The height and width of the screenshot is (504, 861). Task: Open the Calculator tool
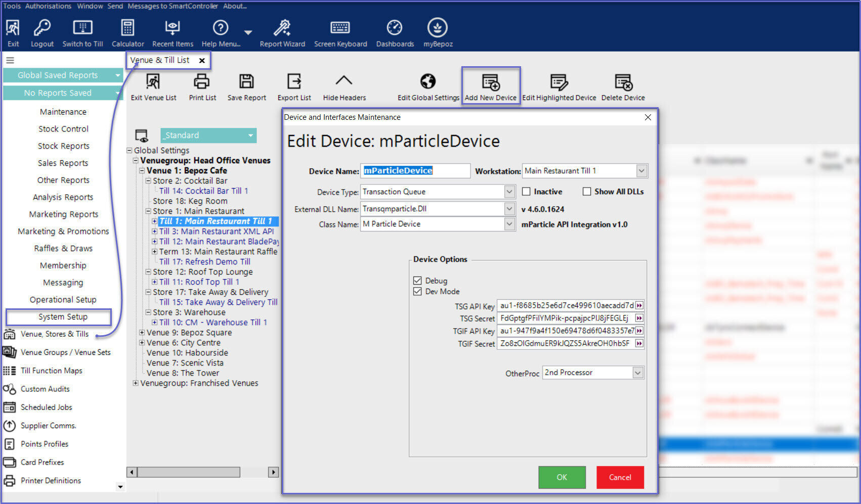pos(127,33)
